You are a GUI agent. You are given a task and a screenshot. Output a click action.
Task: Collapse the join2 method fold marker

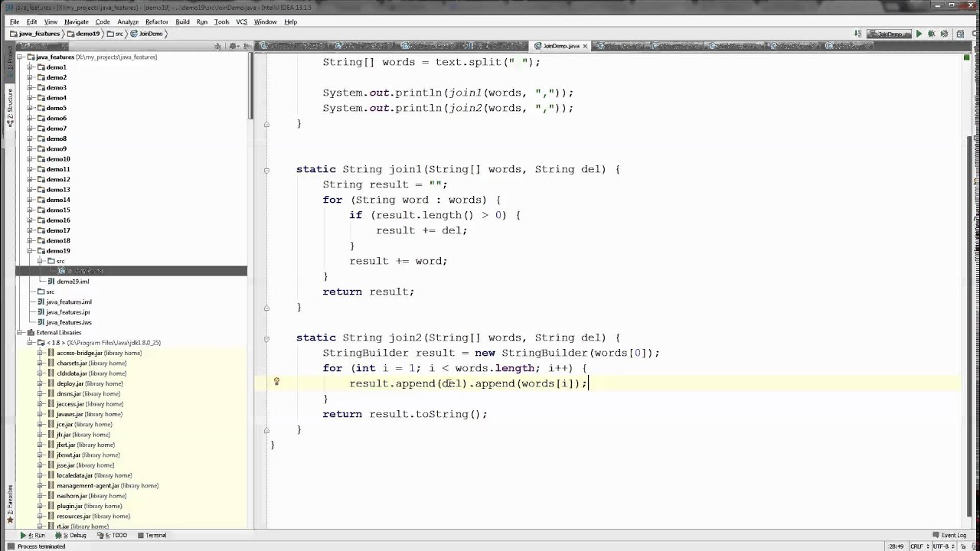pyautogui.click(x=266, y=338)
